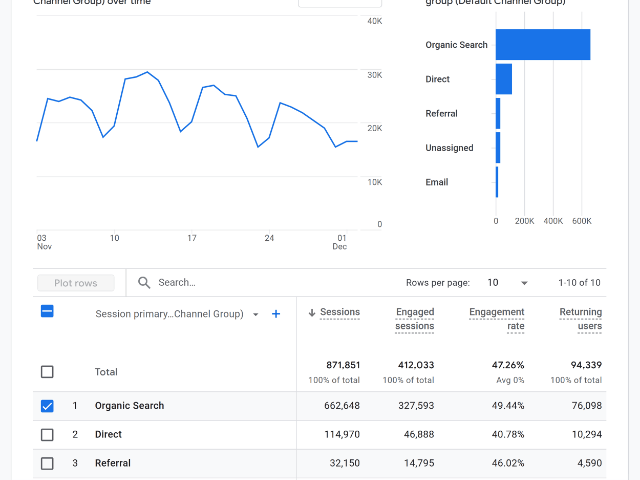Screen dimensions: 640x480
Task: Toggle the select-all checkbox in table header
Action: pos(47,312)
